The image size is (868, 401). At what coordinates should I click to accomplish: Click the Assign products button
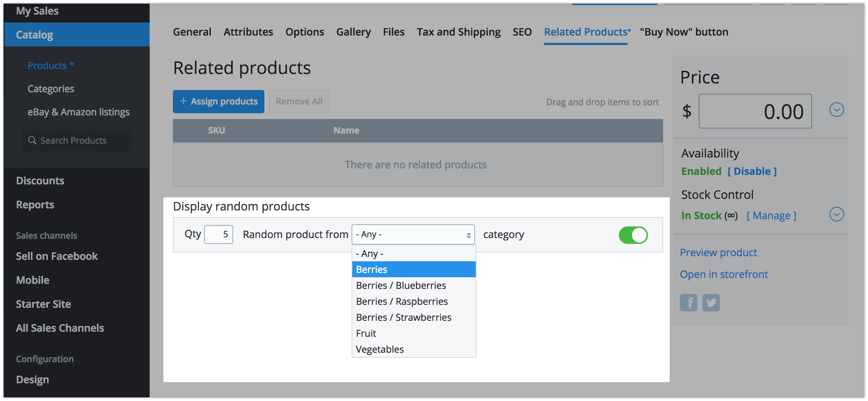click(x=218, y=101)
